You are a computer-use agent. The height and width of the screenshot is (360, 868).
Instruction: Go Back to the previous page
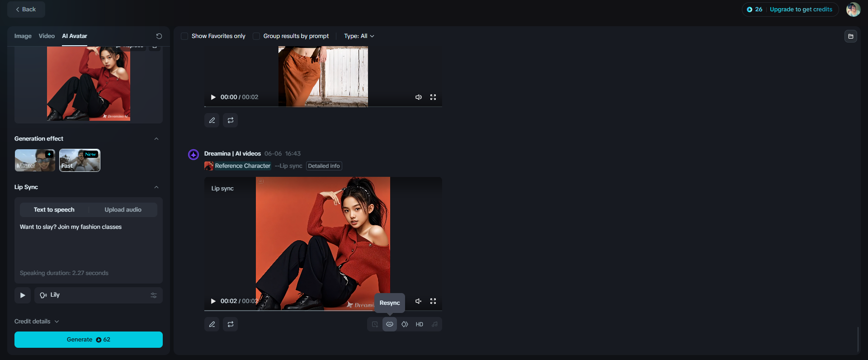[26, 9]
